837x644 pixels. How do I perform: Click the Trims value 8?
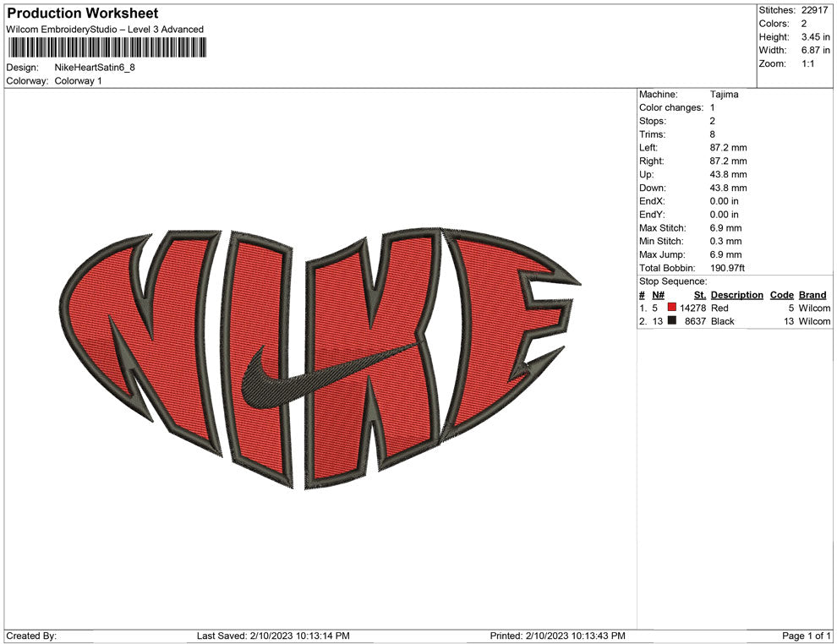712,134
